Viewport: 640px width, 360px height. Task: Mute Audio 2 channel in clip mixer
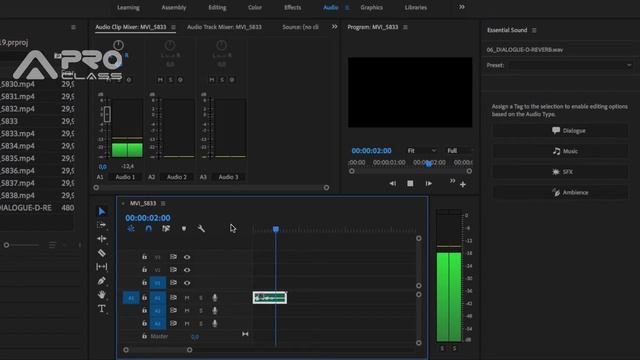click(x=160, y=80)
